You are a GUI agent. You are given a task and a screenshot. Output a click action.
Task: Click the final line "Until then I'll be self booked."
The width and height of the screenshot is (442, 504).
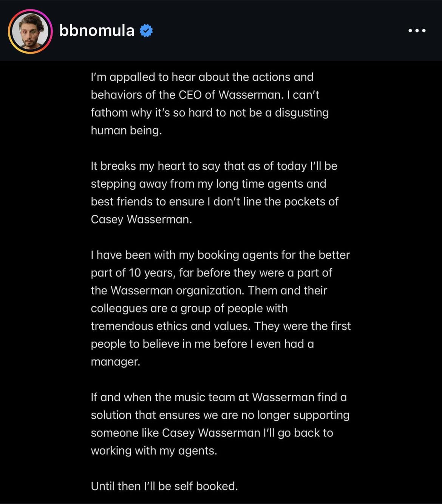click(164, 486)
